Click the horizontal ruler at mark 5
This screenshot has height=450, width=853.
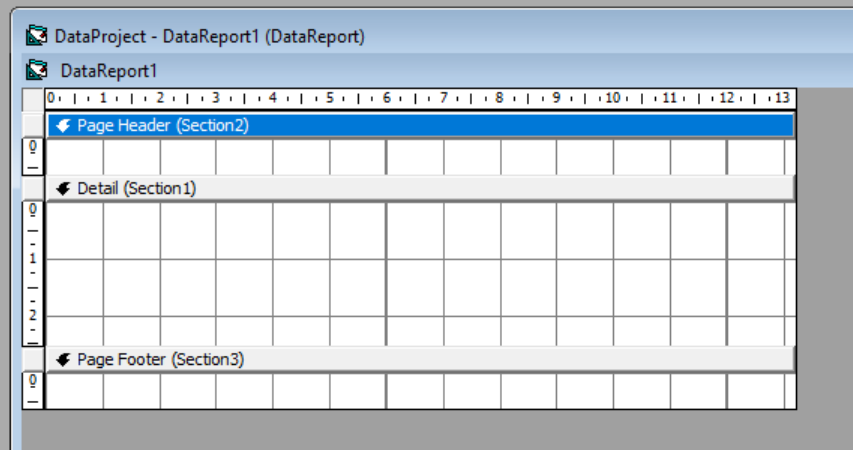(x=330, y=98)
